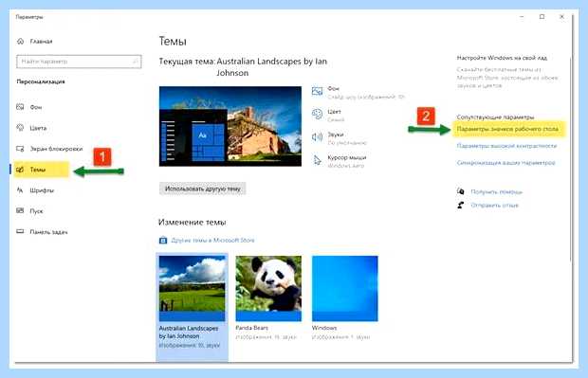Minimize the Параметры window
The height and width of the screenshot is (378, 588).
(522, 17)
